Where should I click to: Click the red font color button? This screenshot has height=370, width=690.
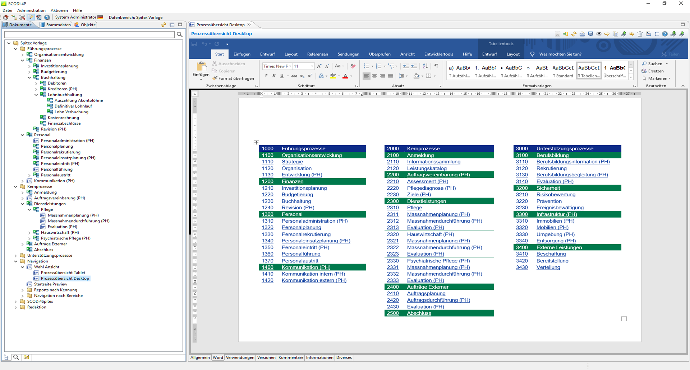pos(345,76)
